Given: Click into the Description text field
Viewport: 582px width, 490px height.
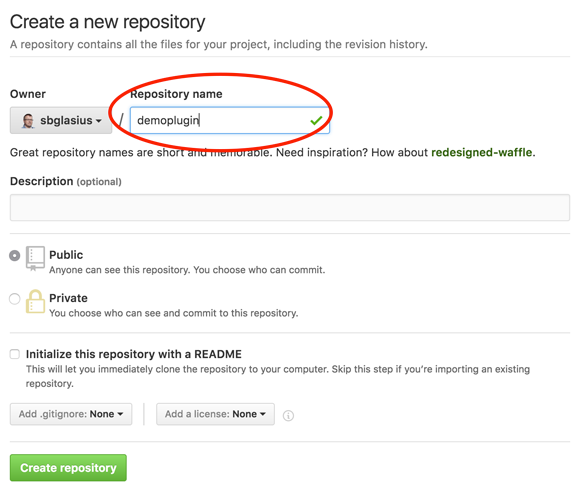Looking at the screenshot, I should pyautogui.click(x=290, y=208).
